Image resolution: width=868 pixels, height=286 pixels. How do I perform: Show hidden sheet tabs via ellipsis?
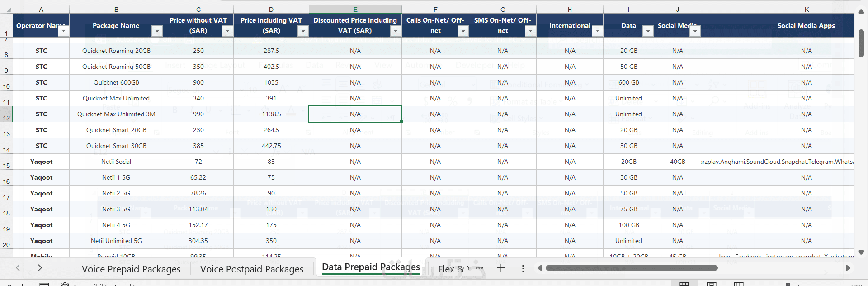click(x=480, y=268)
